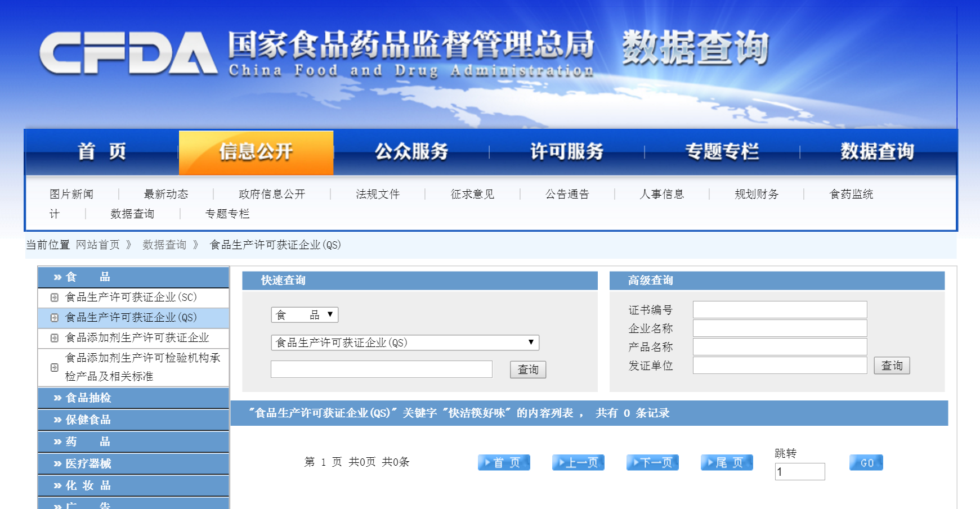Viewport: 980px width, 509px height.
Task: Switch to the 许可服务 navigation tab
Action: pyautogui.click(x=567, y=152)
